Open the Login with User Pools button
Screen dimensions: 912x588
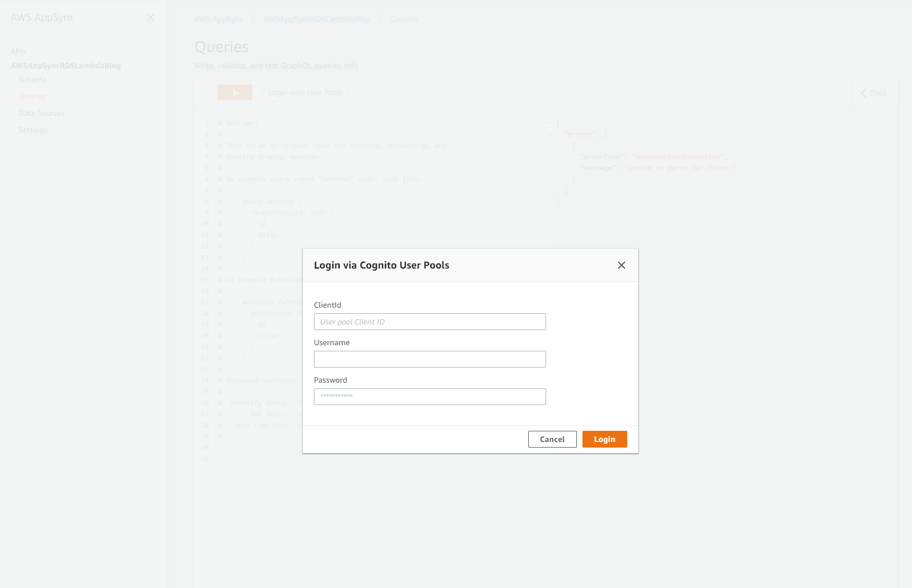click(x=305, y=93)
